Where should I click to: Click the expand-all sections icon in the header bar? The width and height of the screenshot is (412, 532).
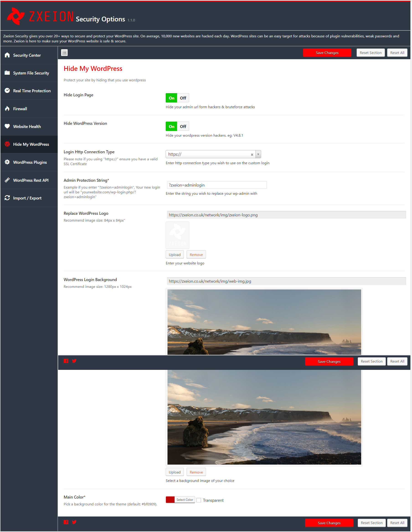(x=65, y=53)
